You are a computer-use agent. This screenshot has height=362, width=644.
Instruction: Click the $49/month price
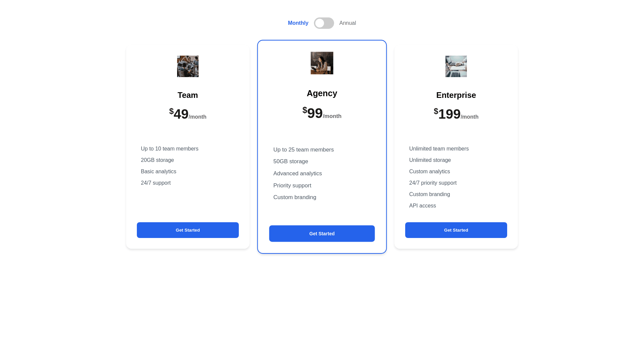187,114
